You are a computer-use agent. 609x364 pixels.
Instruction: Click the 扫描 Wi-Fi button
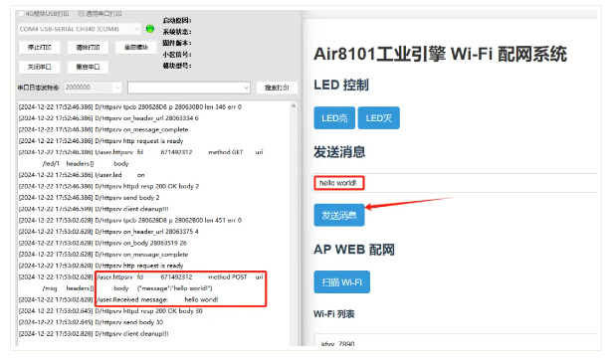341,282
